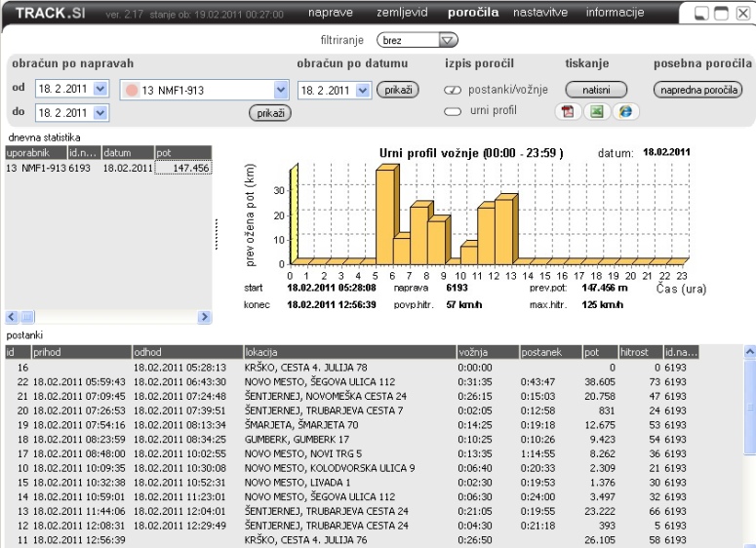Screen dimensions: 756x548
Task: Open the informacije menu
Action: pyautogui.click(x=615, y=13)
